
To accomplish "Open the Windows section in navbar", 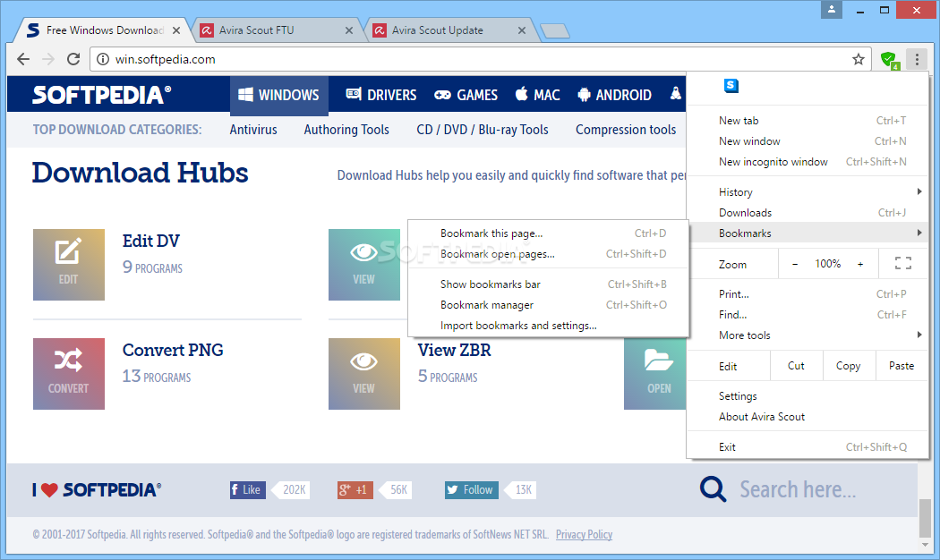I will (x=278, y=95).
